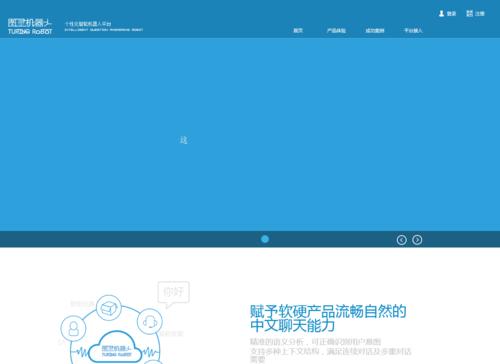Show next slide with right arrow
This screenshot has width=500, height=364.
tap(417, 240)
